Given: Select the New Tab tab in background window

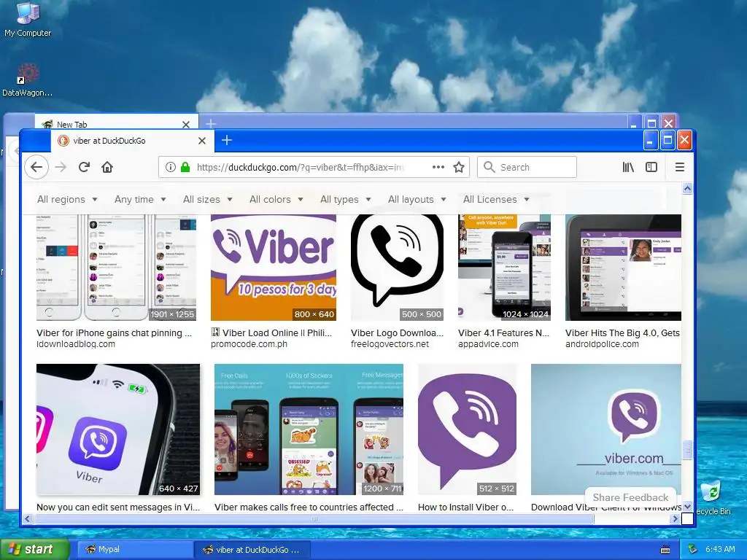Looking at the screenshot, I should click(x=116, y=122).
